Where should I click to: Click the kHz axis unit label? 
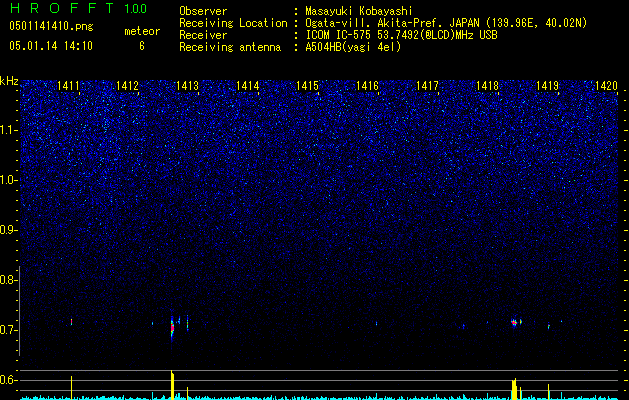[9, 81]
